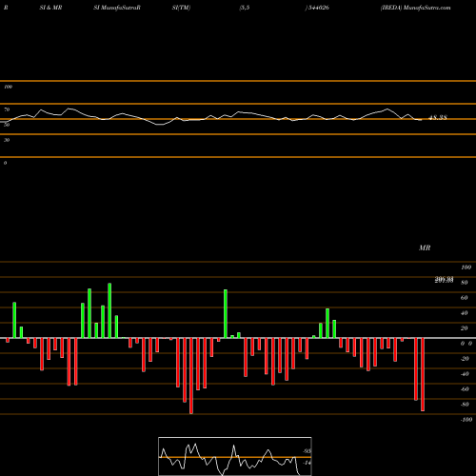This screenshot has height=476, width=476.
Task: Click the tall green bar in histogram center
Action: 226,313
